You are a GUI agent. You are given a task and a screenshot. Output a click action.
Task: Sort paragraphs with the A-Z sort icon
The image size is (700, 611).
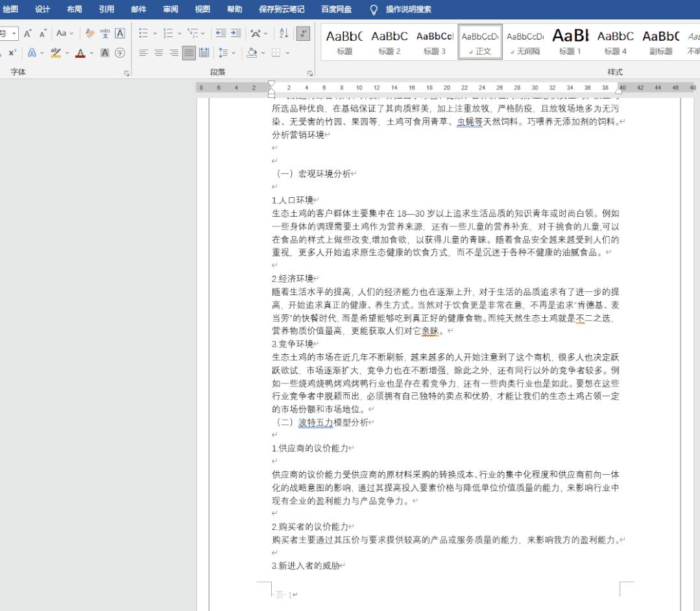pos(284,33)
